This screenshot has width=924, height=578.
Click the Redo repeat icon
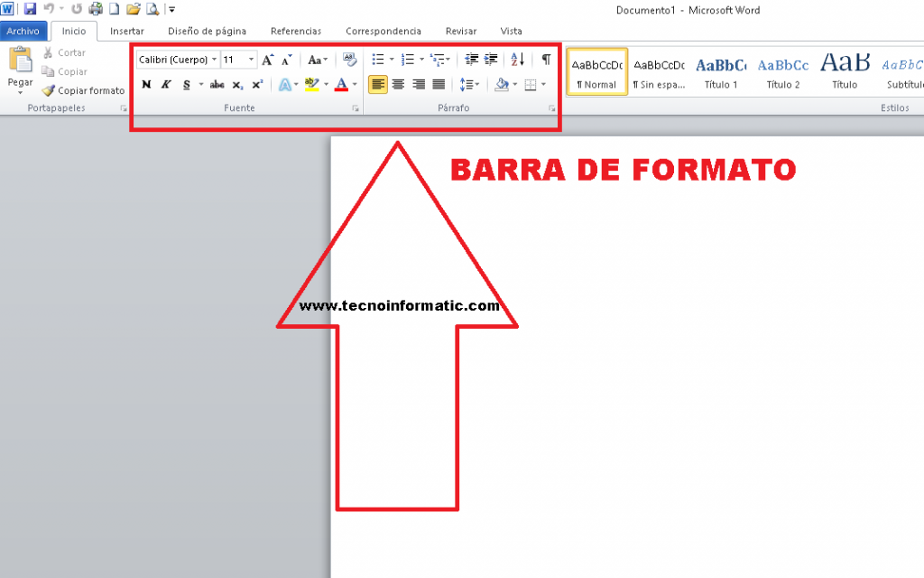coord(77,9)
